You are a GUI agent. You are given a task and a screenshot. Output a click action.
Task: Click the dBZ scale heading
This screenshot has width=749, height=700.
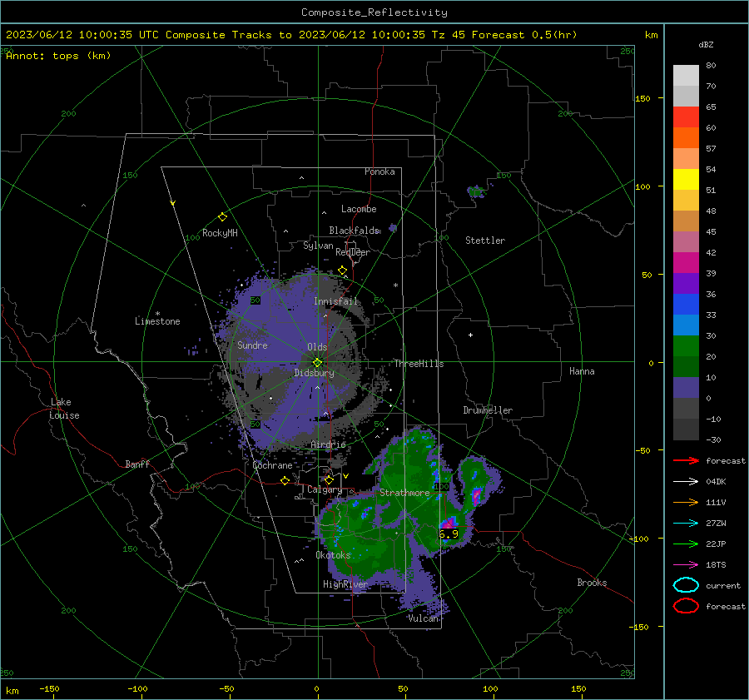click(706, 44)
